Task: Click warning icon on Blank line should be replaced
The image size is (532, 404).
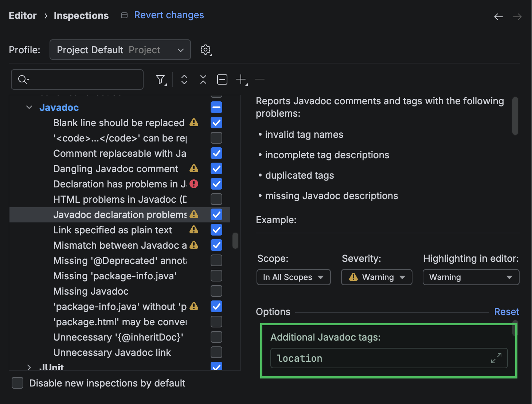Action: point(194,122)
